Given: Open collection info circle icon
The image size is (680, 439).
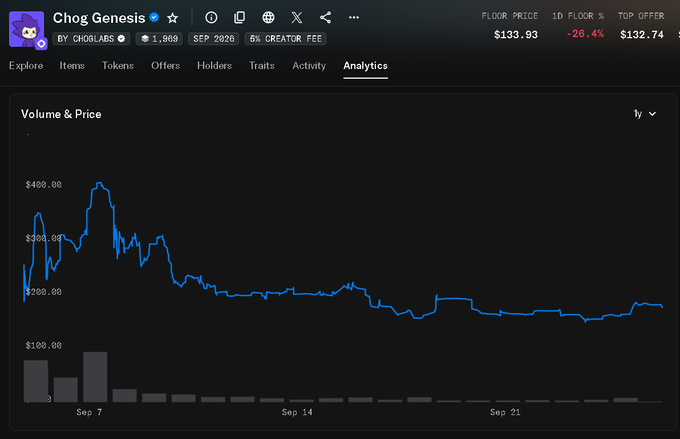Looking at the screenshot, I should pos(211,17).
